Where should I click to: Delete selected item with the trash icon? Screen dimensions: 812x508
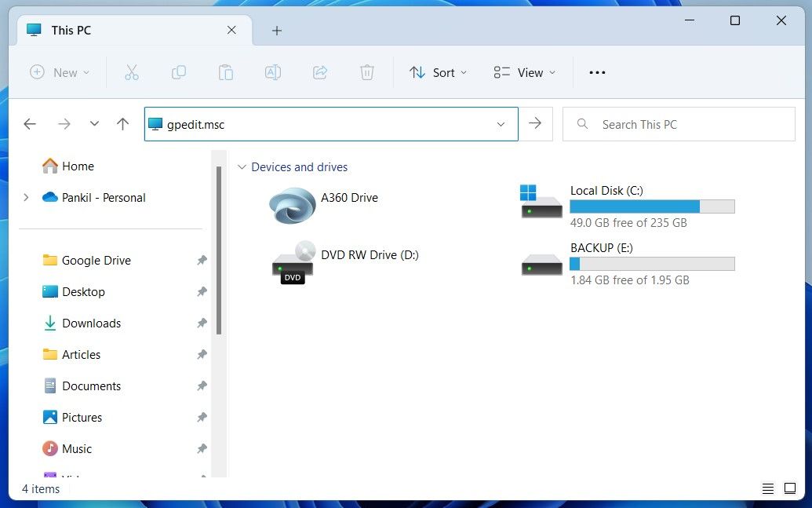[x=366, y=72]
